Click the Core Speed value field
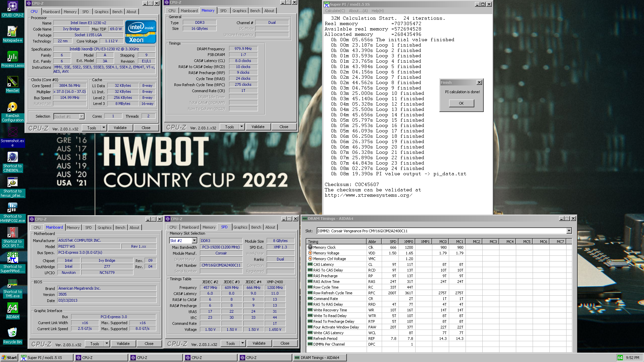Image resolution: width=644 pixels, height=362 pixels. [x=70, y=86]
